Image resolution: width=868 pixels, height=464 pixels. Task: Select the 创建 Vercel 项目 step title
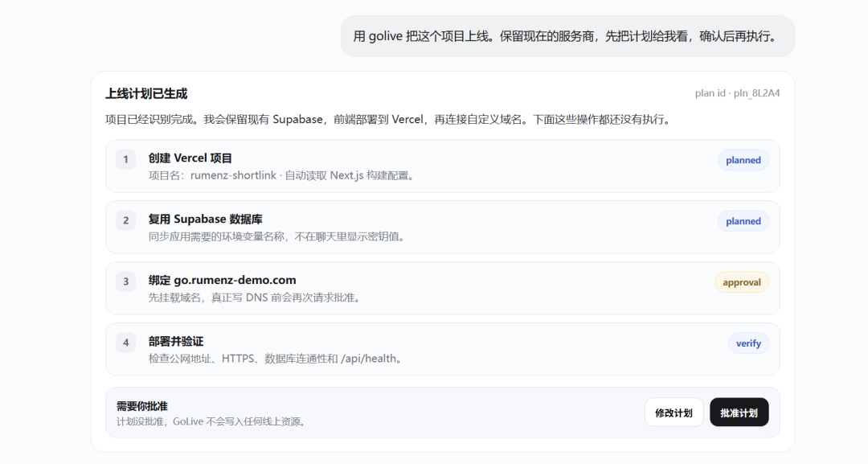(190, 158)
